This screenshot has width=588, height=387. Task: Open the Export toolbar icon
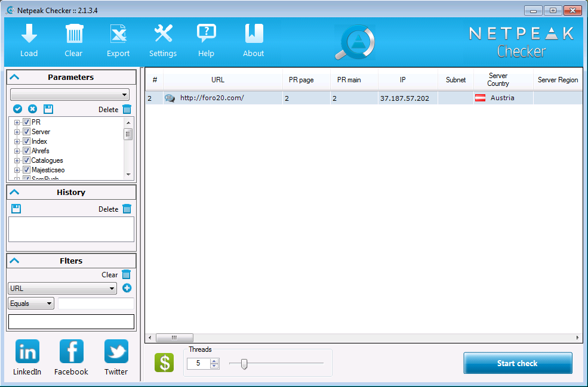click(118, 34)
